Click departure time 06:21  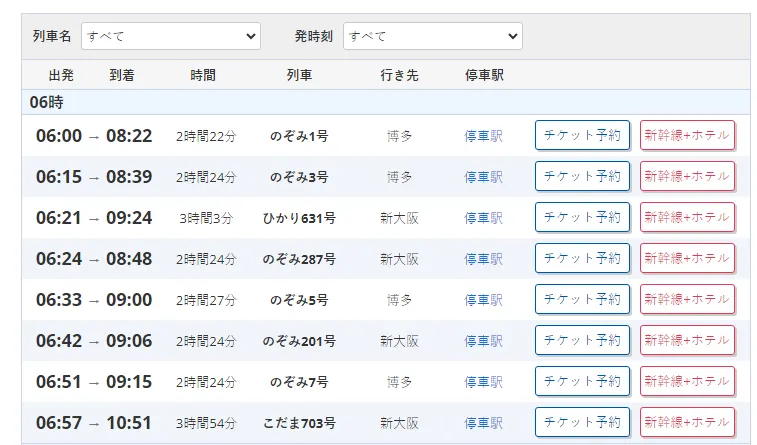pos(59,218)
